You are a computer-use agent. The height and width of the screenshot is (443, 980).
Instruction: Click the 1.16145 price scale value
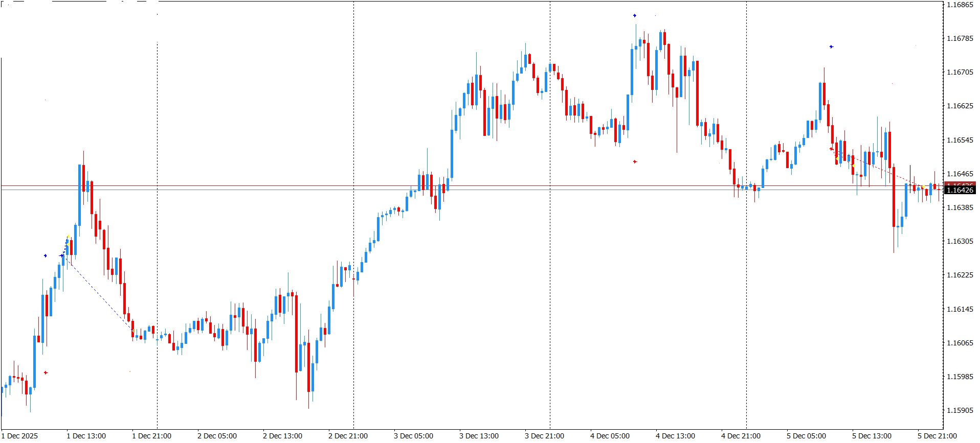tap(960, 309)
